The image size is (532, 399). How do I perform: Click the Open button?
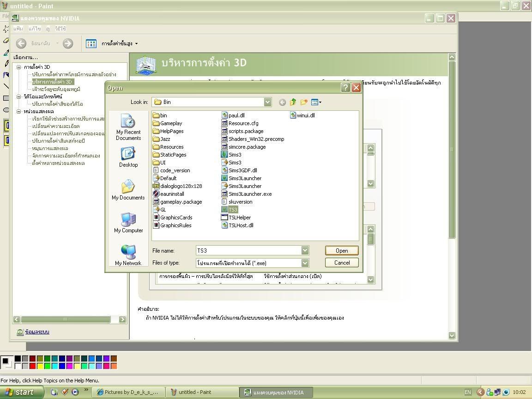coord(342,251)
